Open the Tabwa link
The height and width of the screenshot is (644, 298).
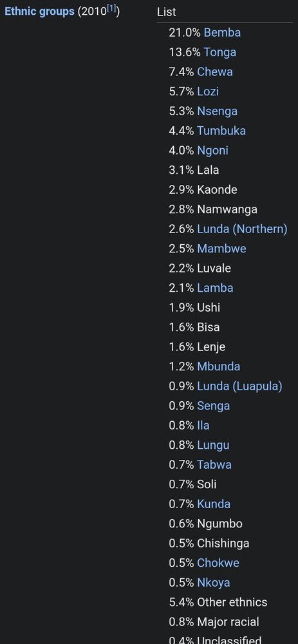214,464
